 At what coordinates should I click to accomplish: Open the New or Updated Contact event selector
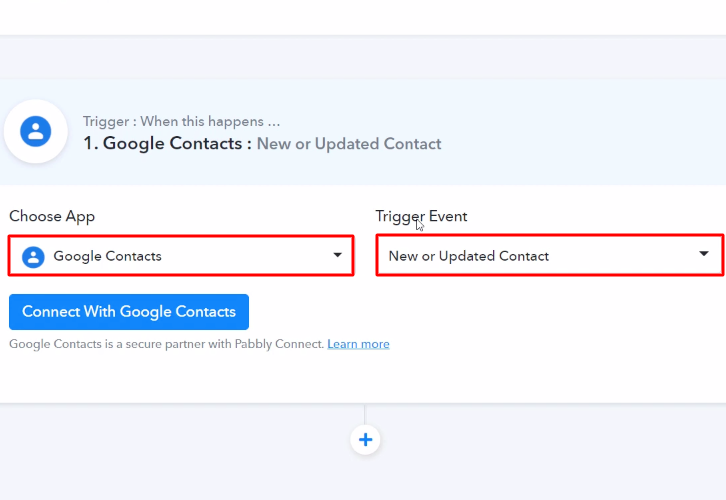pyautogui.click(x=548, y=255)
